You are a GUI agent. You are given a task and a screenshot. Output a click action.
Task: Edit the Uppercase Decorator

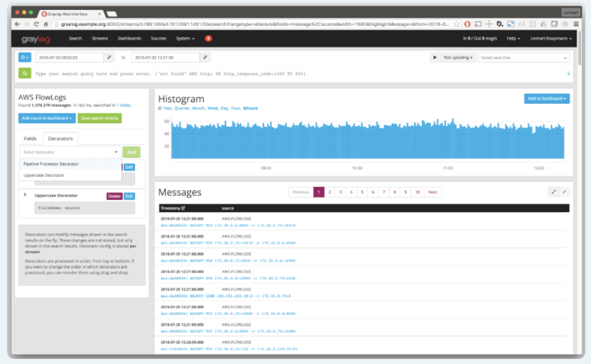[x=129, y=196]
